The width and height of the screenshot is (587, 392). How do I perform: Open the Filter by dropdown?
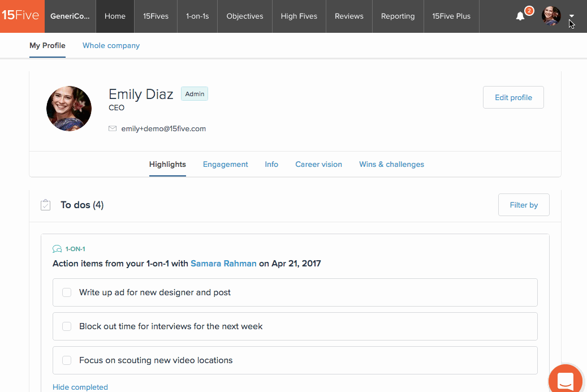point(524,205)
